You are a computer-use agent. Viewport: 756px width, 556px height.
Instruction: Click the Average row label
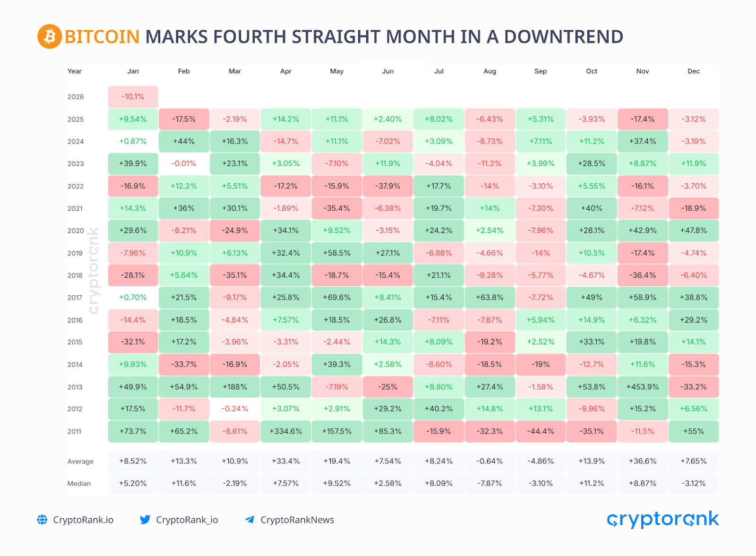(x=80, y=462)
